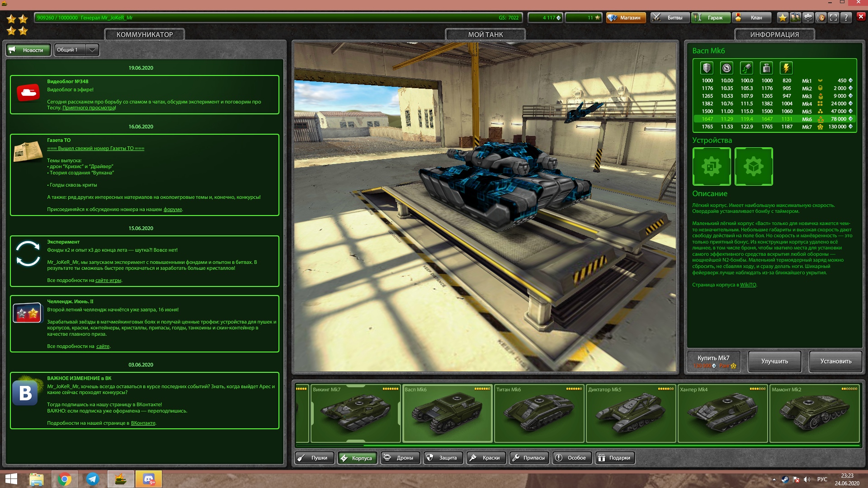Open game settings gear icon
The image size is (868, 488).
pyautogui.click(x=808, y=18)
